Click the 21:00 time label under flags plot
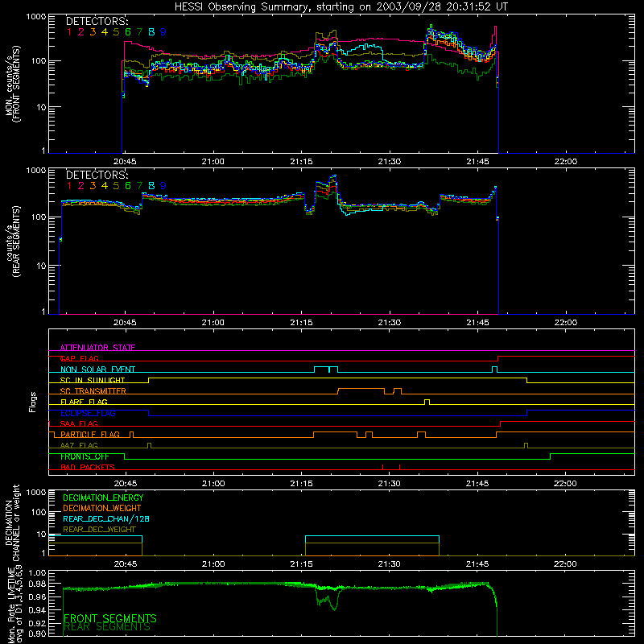This screenshot has height=644, width=644. tap(213, 484)
